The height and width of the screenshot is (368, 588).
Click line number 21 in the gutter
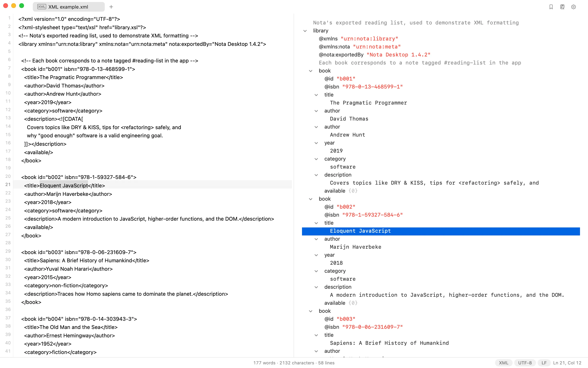tap(8, 184)
